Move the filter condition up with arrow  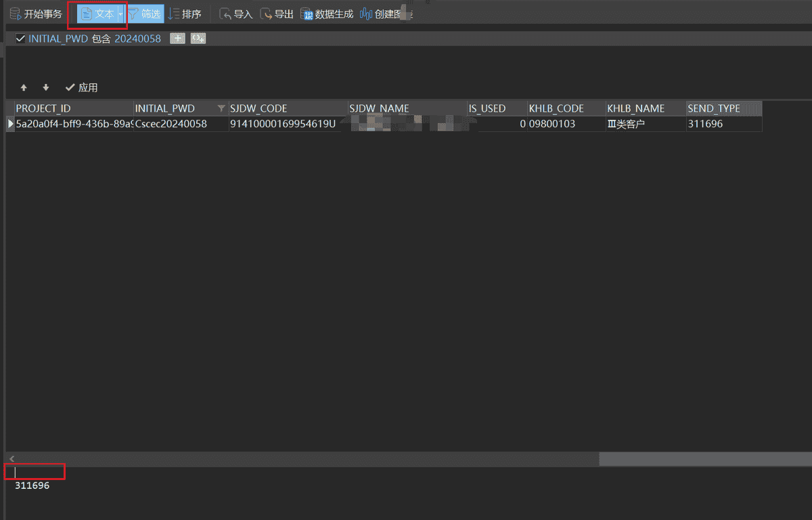point(24,88)
